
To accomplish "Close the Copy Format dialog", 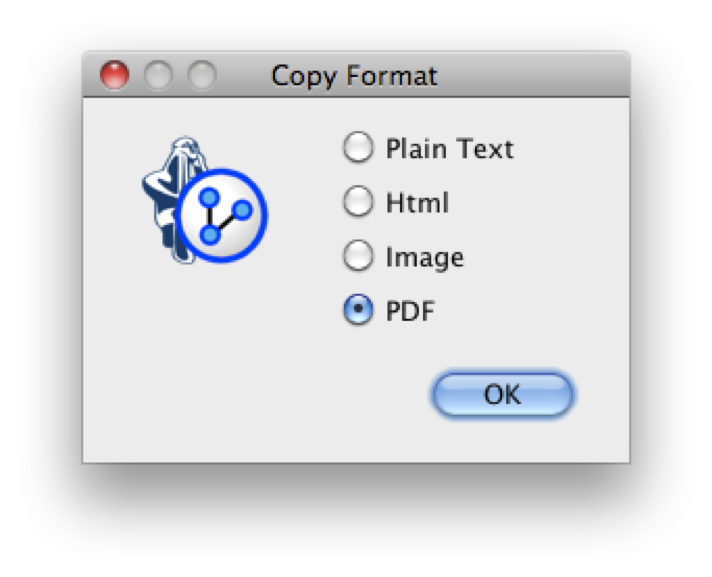I will [115, 76].
